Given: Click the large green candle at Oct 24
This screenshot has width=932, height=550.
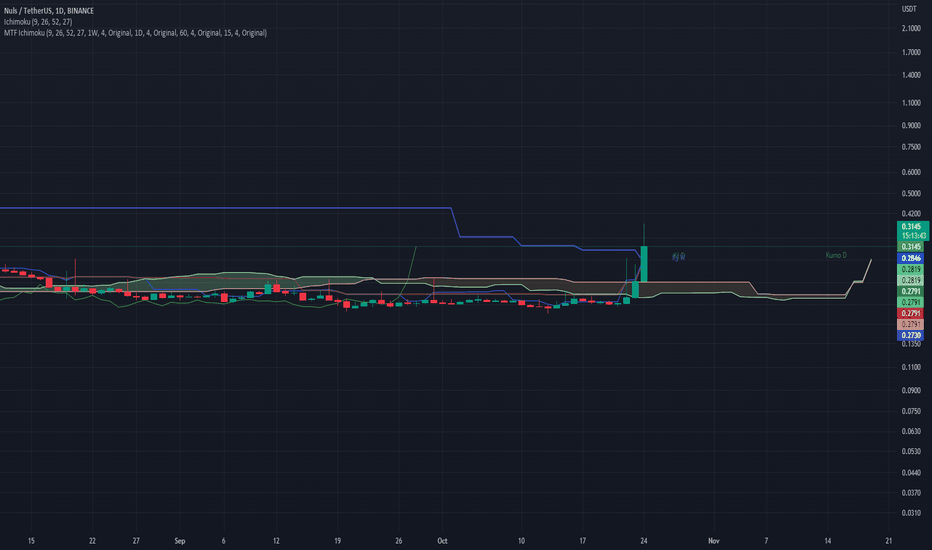Looking at the screenshot, I should (644, 263).
